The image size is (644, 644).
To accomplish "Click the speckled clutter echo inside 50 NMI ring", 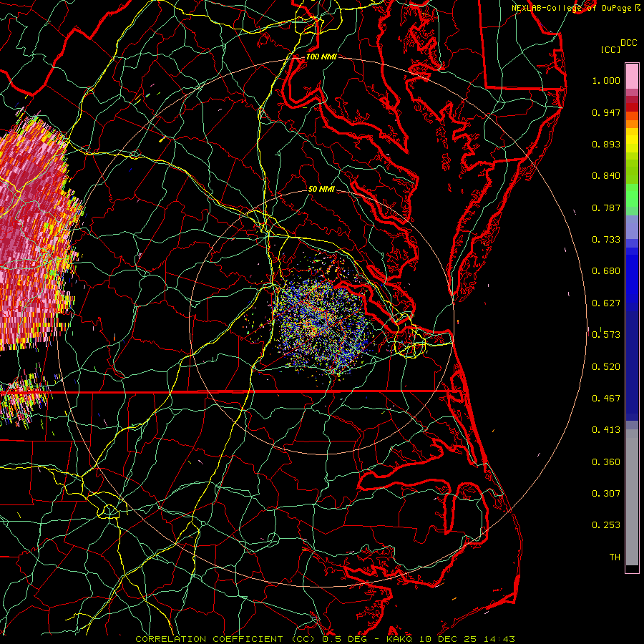I will pyautogui.click(x=323, y=324).
